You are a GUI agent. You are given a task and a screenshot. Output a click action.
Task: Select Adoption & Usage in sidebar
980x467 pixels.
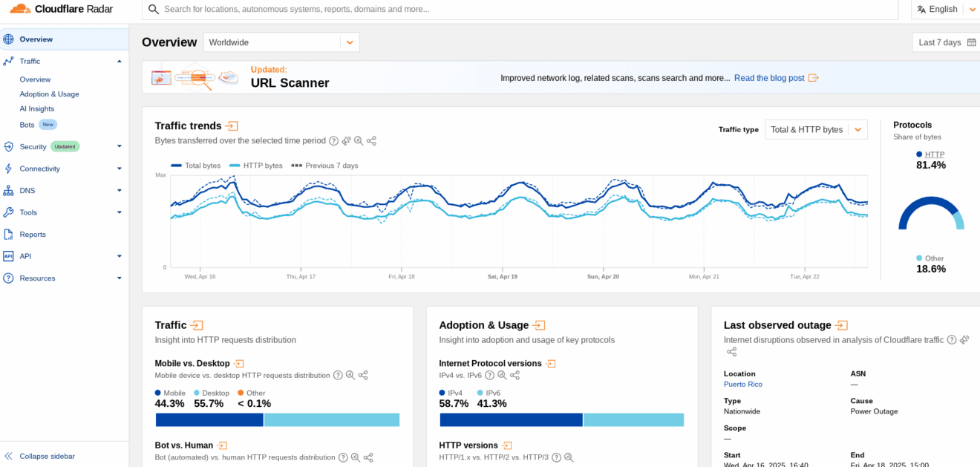[x=49, y=94]
